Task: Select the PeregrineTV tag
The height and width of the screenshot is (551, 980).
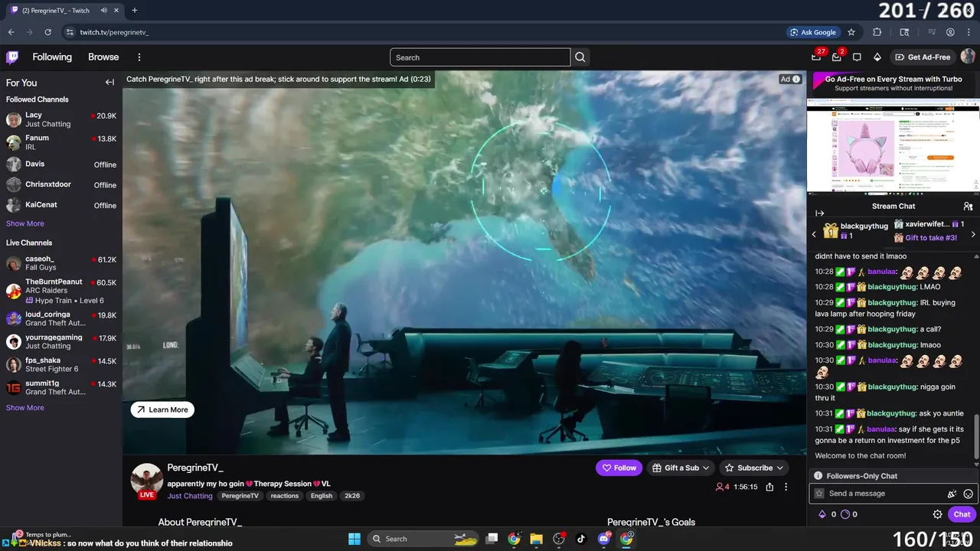Action: click(240, 496)
